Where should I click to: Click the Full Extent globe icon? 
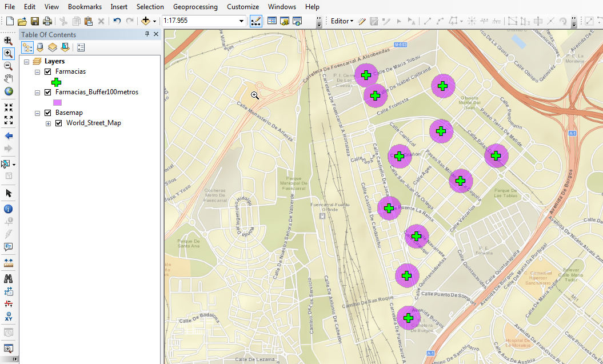(9, 91)
